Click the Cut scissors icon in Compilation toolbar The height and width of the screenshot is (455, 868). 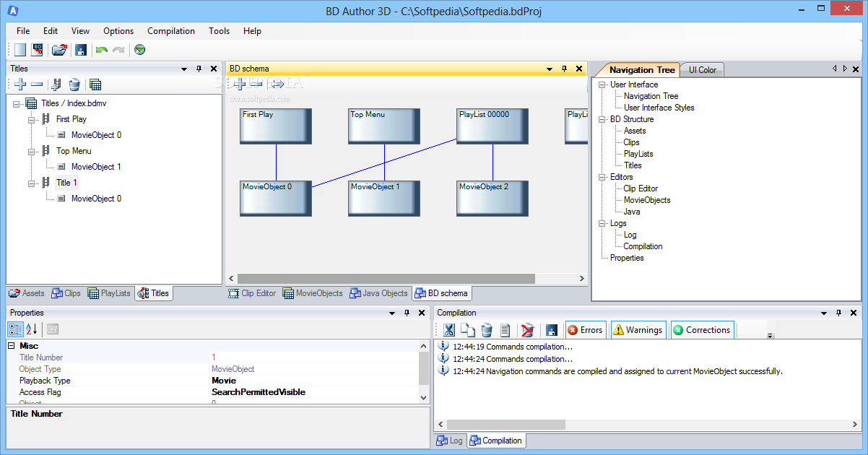(448, 330)
